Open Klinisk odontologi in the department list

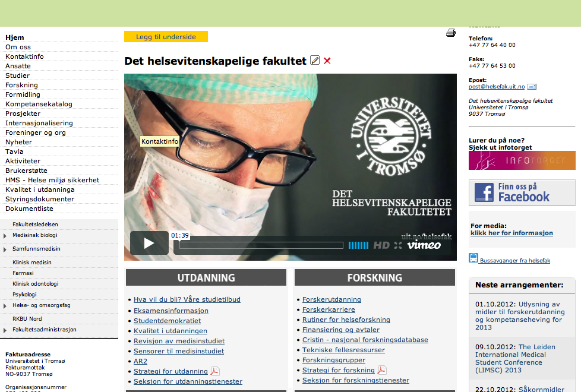point(36,284)
